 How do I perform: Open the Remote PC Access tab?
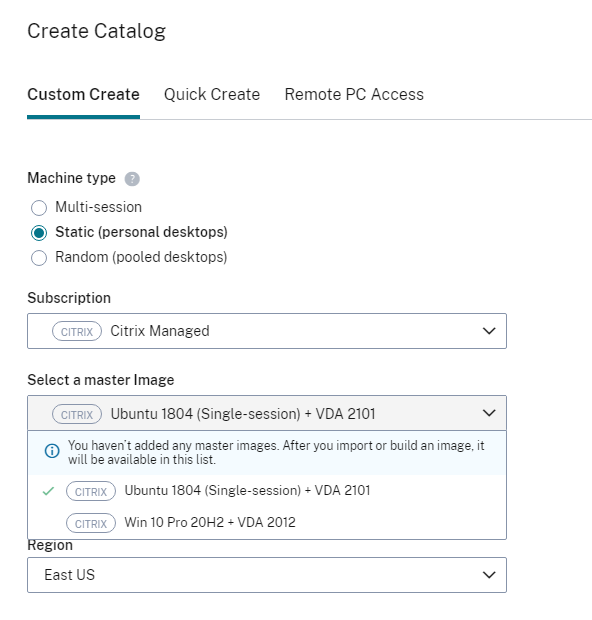(x=354, y=95)
